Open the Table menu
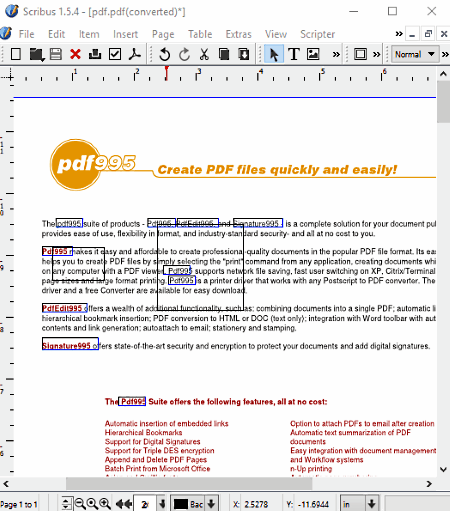 200,34
